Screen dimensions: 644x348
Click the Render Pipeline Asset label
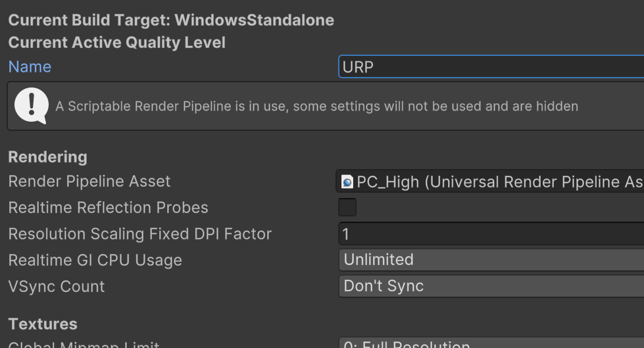click(x=89, y=182)
